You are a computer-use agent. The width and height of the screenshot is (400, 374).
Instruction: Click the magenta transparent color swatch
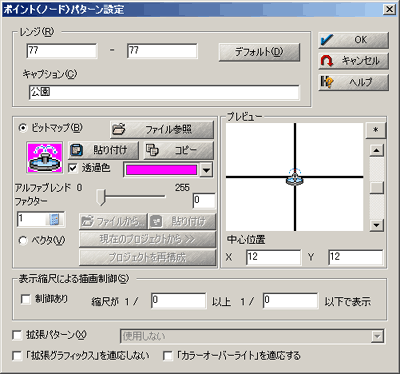161,170
